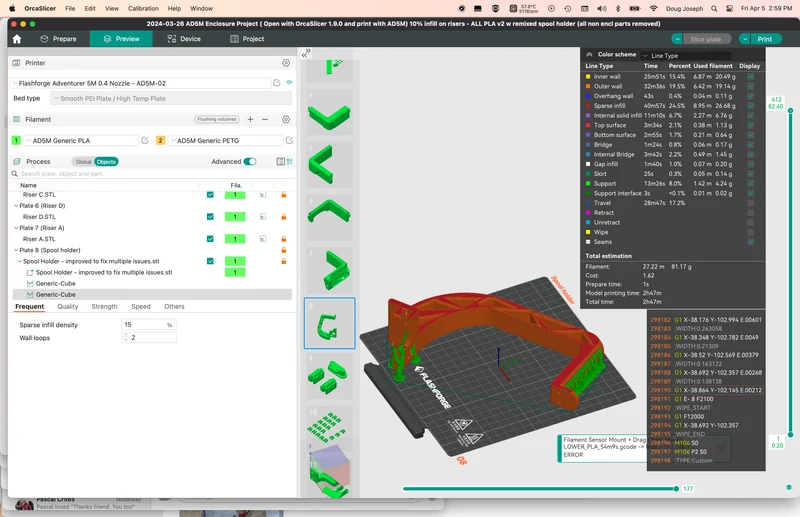Select the plate 6 thumbnail
800x517 pixels.
[x=330, y=217]
